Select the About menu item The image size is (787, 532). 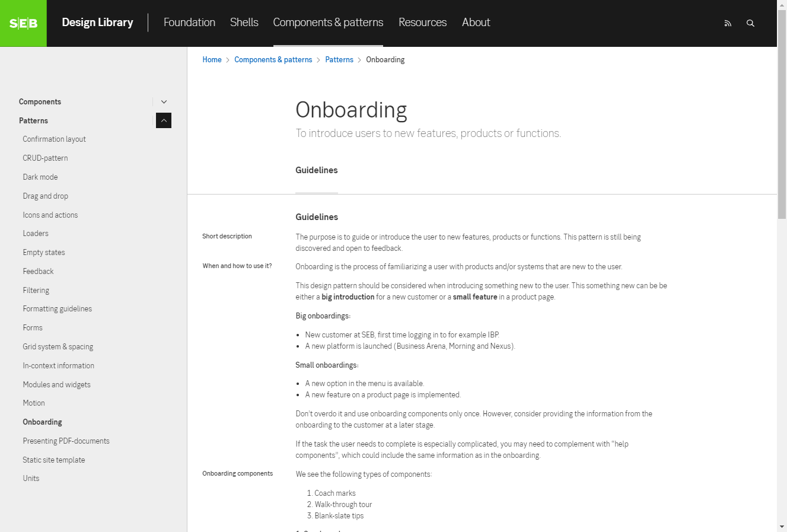point(476,23)
